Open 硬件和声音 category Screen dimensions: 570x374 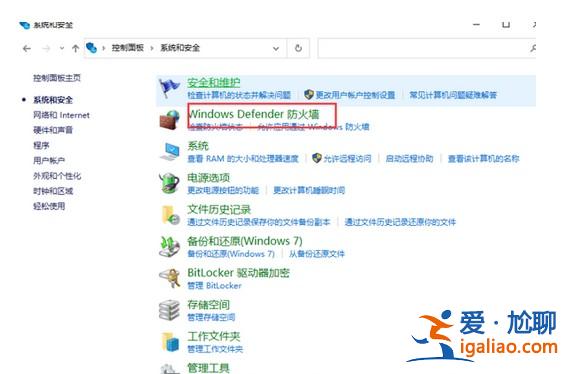(x=53, y=130)
